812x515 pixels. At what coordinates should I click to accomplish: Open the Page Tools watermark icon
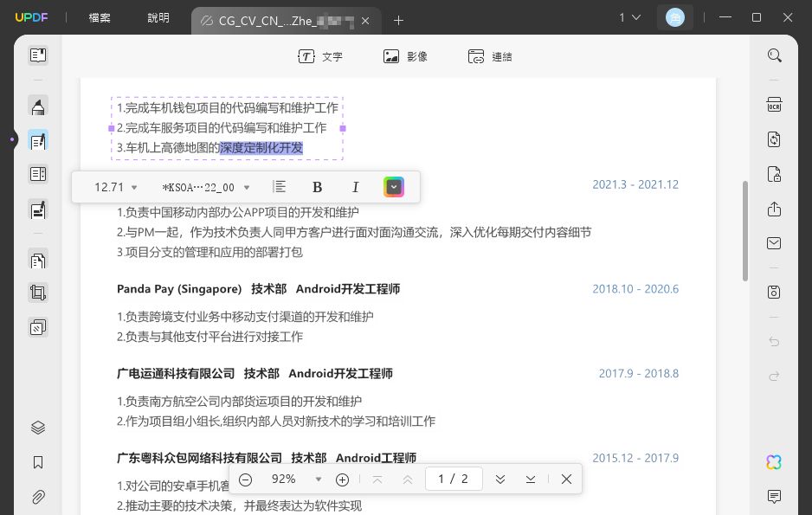tap(38, 327)
